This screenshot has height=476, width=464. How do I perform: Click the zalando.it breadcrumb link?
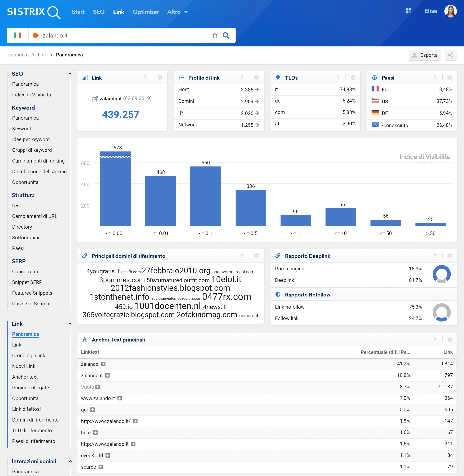(x=18, y=55)
